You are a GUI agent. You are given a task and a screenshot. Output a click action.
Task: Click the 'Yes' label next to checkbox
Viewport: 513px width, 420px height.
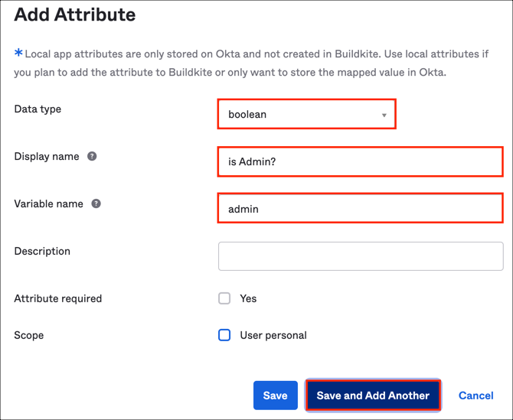(x=248, y=298)
